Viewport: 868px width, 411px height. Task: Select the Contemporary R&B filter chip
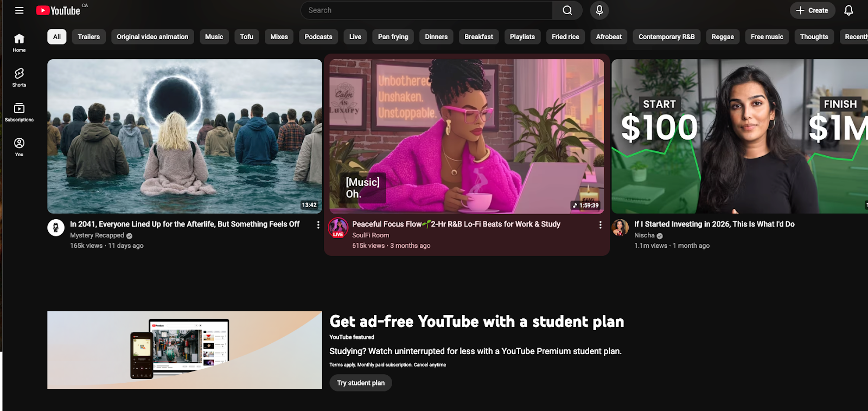point(667,37)
